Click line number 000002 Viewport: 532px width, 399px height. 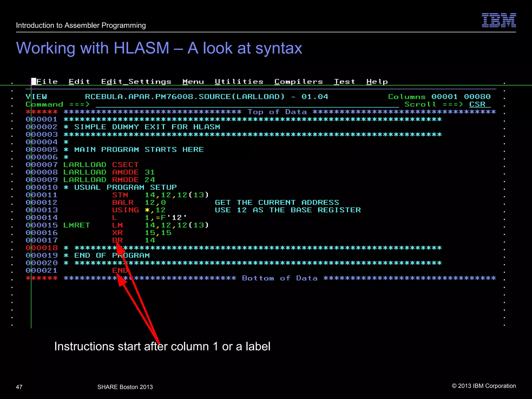click(42, 127)
